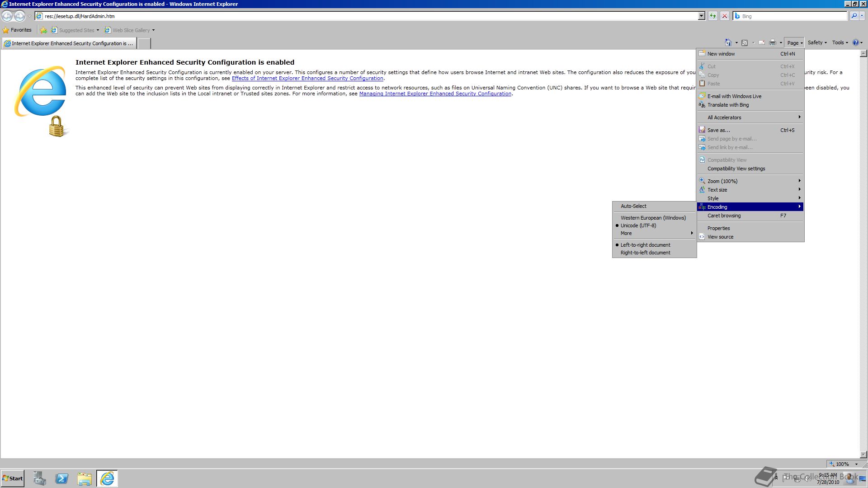Expand the More encodings submenu
The height and width of the screenshot is (488, 868).
pyautogui.click(x=654, y=233)
